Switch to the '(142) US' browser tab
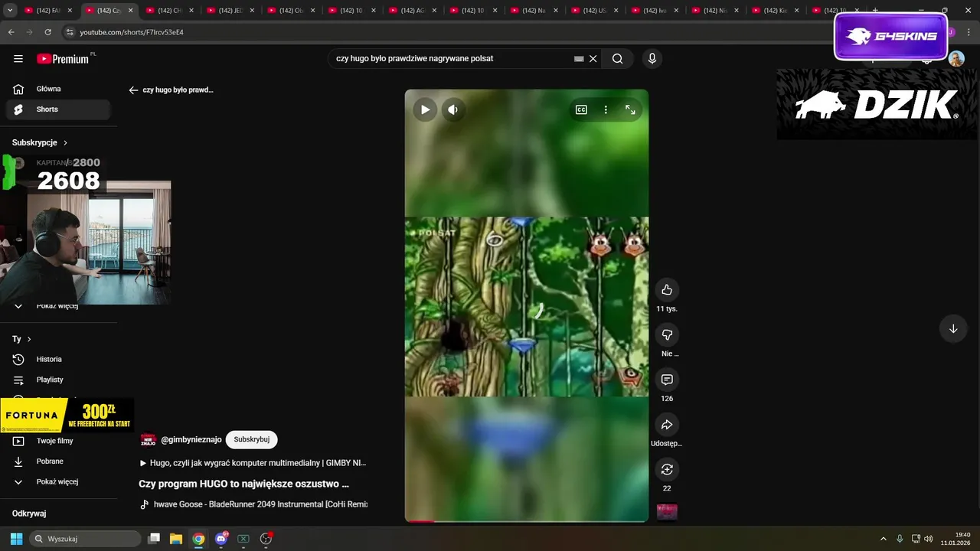980x551 pixels. (x=595, y=11)
